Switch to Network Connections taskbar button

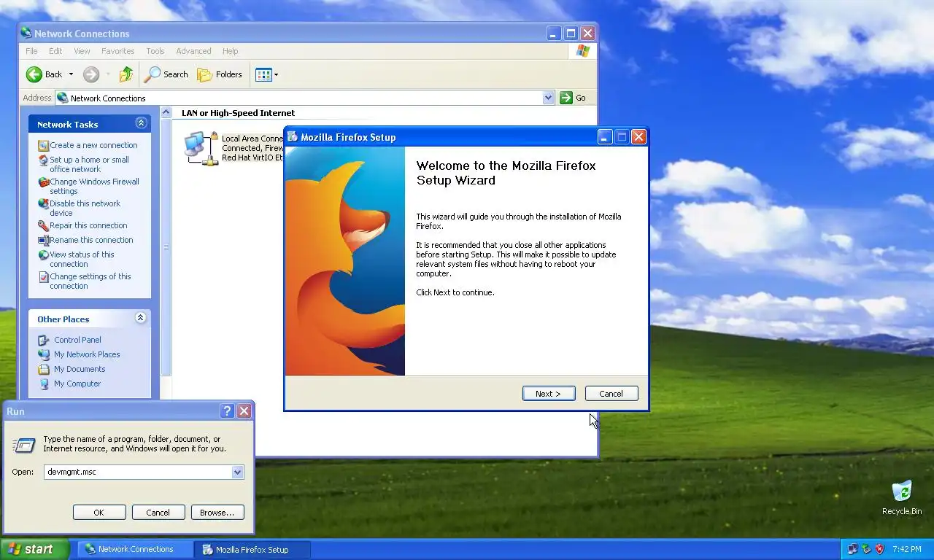136,549
